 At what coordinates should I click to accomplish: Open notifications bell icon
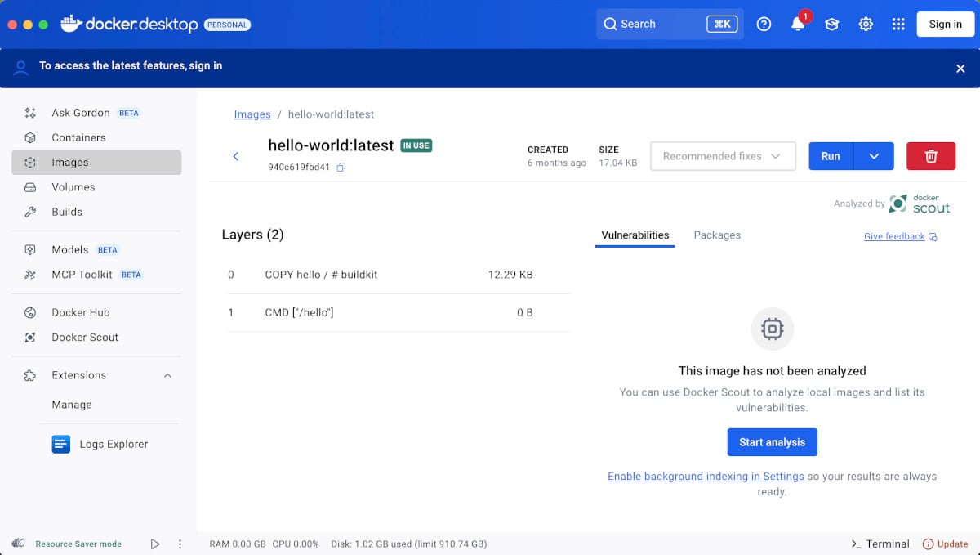pyautogui.click(x=798, y=25)
